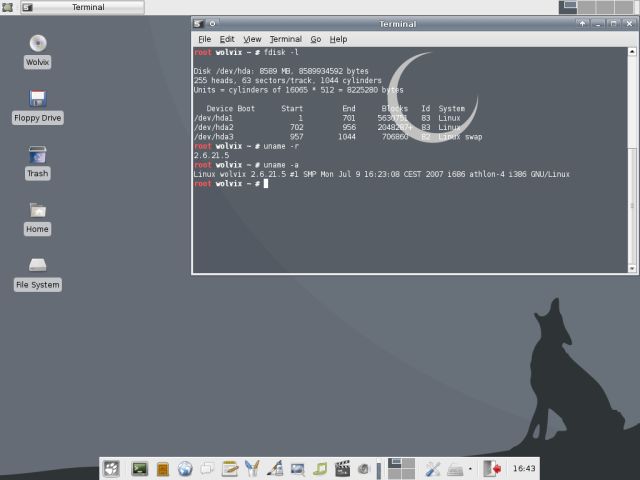
Task: Select the Floppy Drive desktop icon
Action: pyautogui.click(x=38, y=107)
